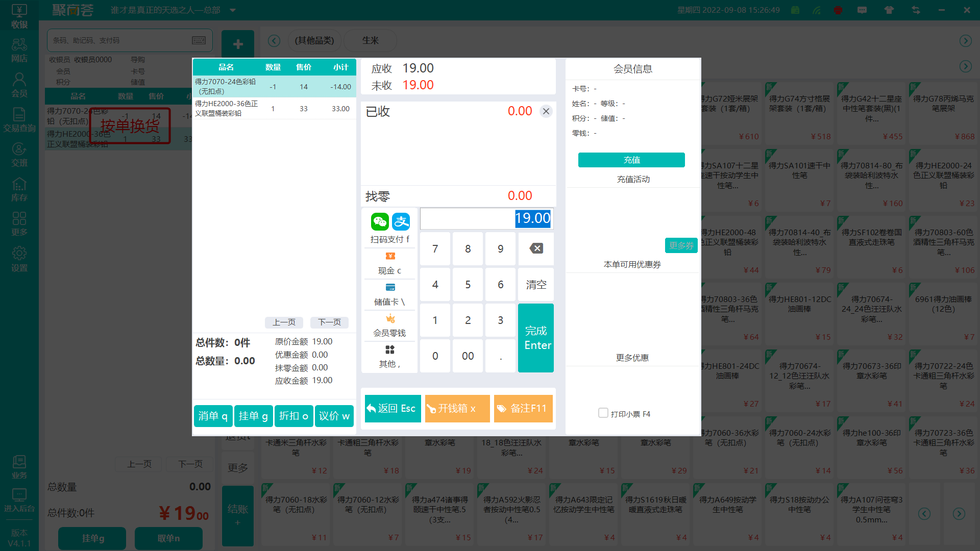Click 消单 q cancel order button
Viewport: 980px width, 551px height.
click(x=213, y=416)
